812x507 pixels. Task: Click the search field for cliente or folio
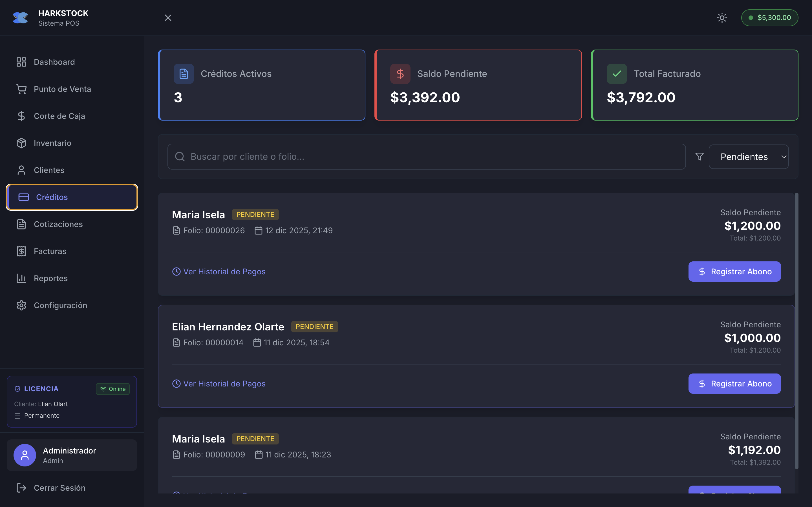pos(426,157)
